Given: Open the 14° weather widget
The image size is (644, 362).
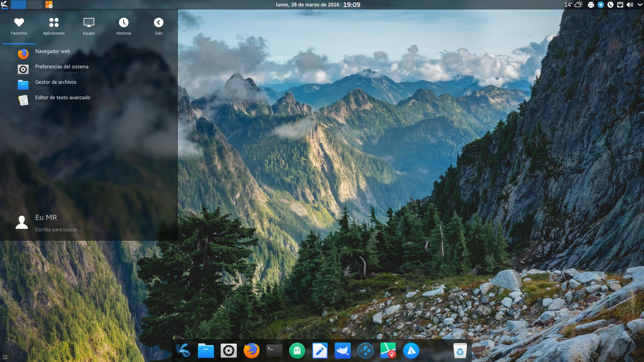Looking at the screenshot, I should coord(573,5).
